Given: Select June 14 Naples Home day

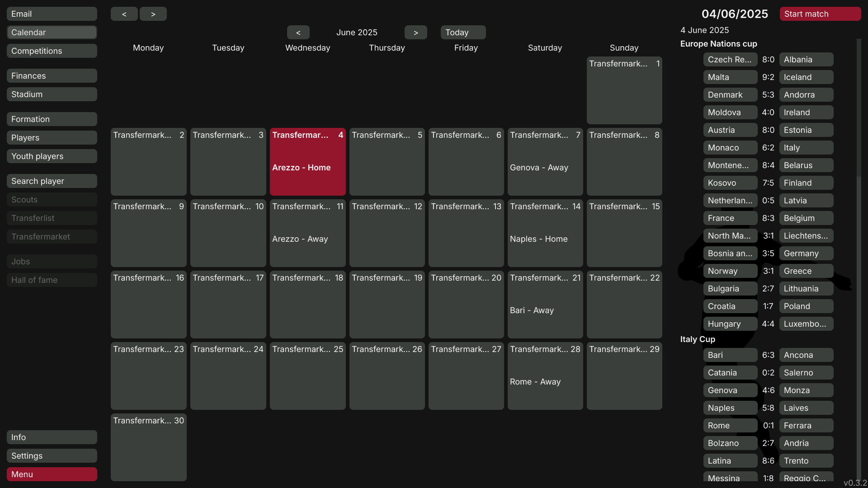Looking at the screenshot, I should pos(545,233).
